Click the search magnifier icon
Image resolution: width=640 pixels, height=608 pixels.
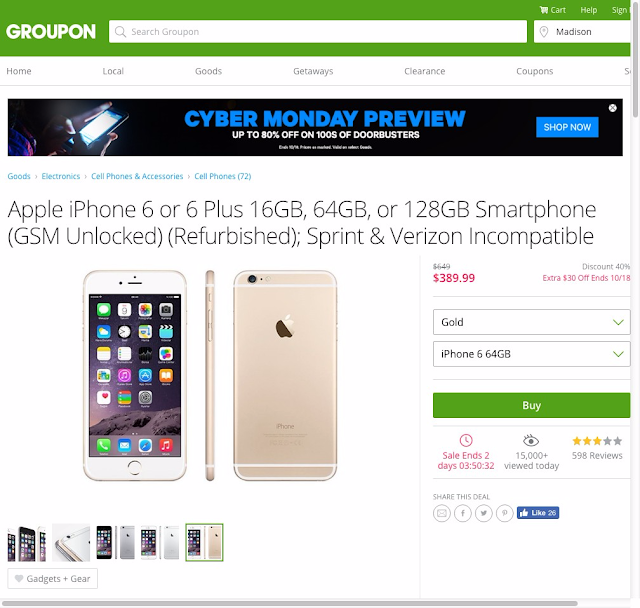point(120,32)
